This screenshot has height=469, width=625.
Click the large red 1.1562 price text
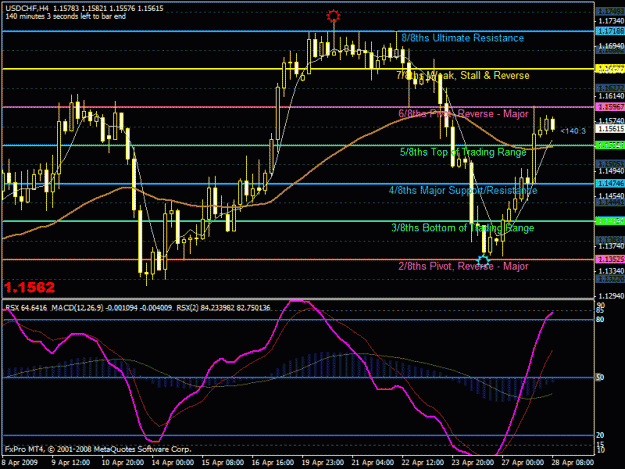(x=29, y=287)
